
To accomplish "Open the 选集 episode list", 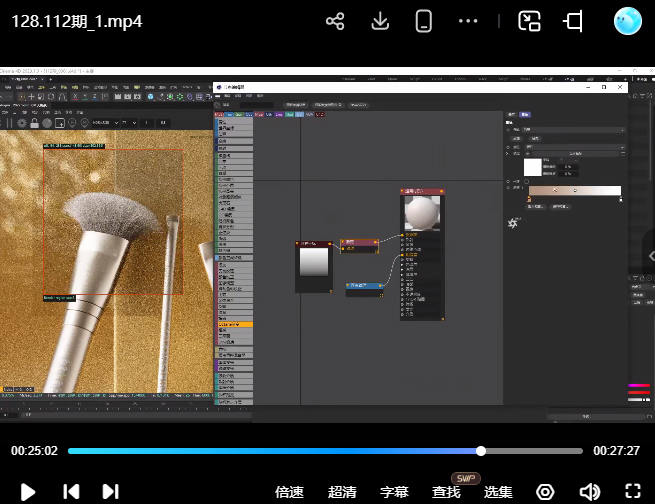I will click(x=498, y=492).
